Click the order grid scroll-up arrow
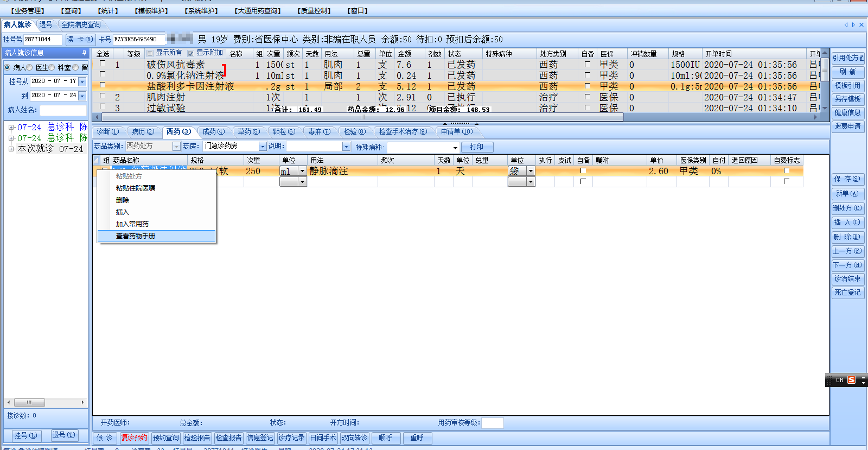Viewport: 868px width, 450px height. click(x=825, y=53)
